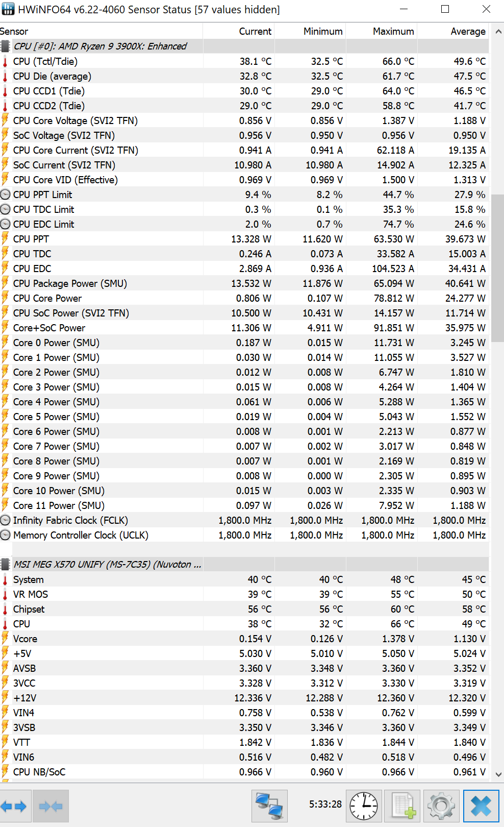Screen dimensions: 504x827
Task: Click the HWiNFO64 title bar app icon
Action: pos(8,9)
